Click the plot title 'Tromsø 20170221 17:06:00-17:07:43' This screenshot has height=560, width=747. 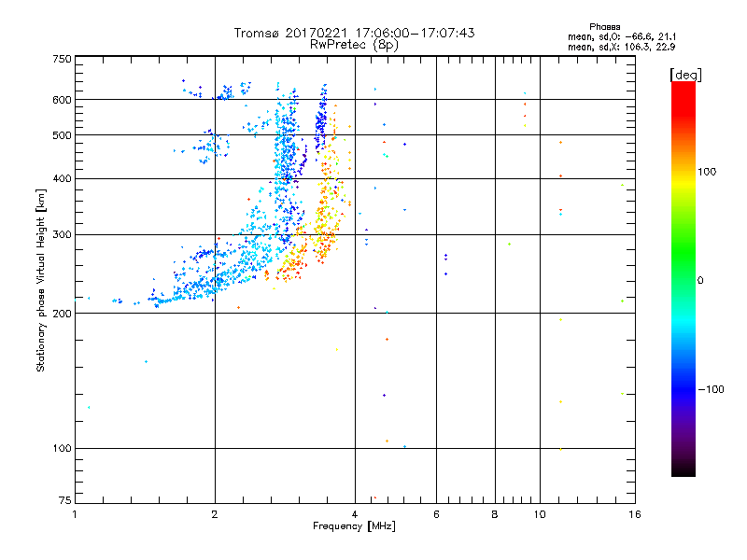coord(354,33)
